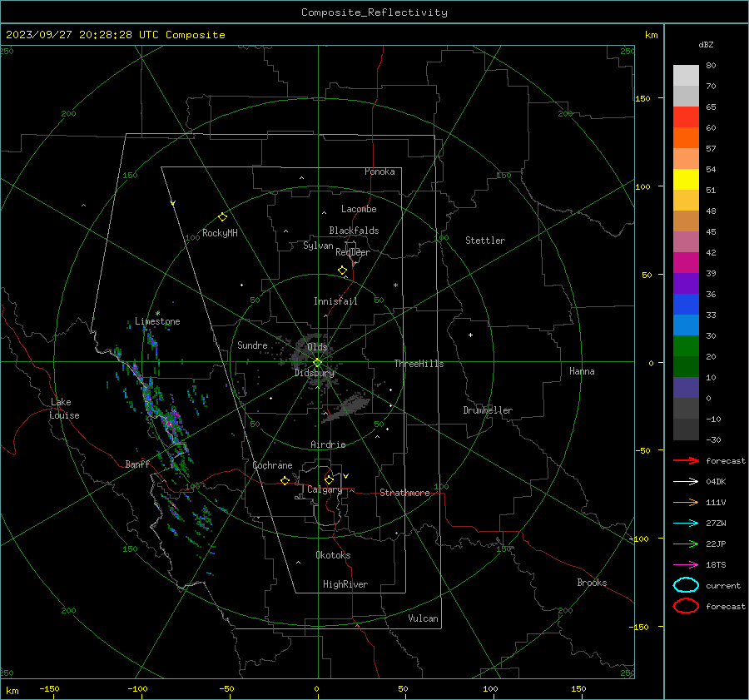
Task: Click the Sylvan label on map
Action: tap(318, 246)
